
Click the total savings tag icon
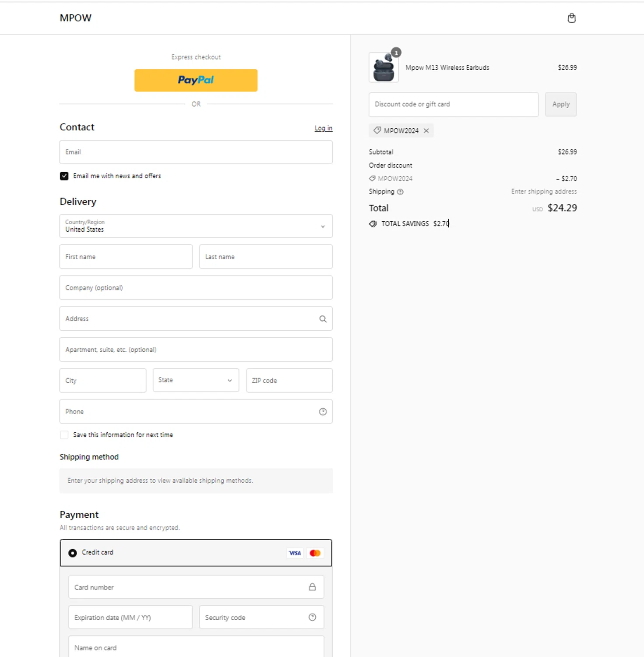pos(373,224)
